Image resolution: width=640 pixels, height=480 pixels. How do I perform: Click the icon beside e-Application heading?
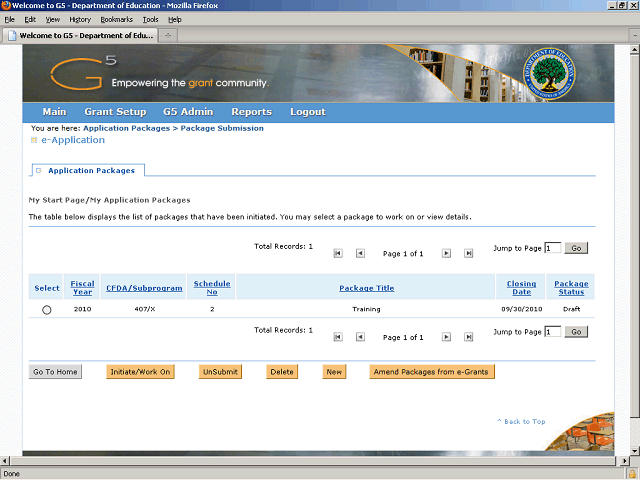pyautogui.click(x=34, y=140)
